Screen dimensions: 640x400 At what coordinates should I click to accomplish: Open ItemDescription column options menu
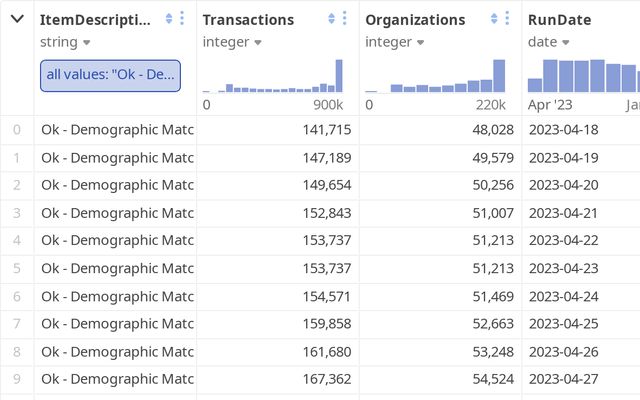[182, 19]
